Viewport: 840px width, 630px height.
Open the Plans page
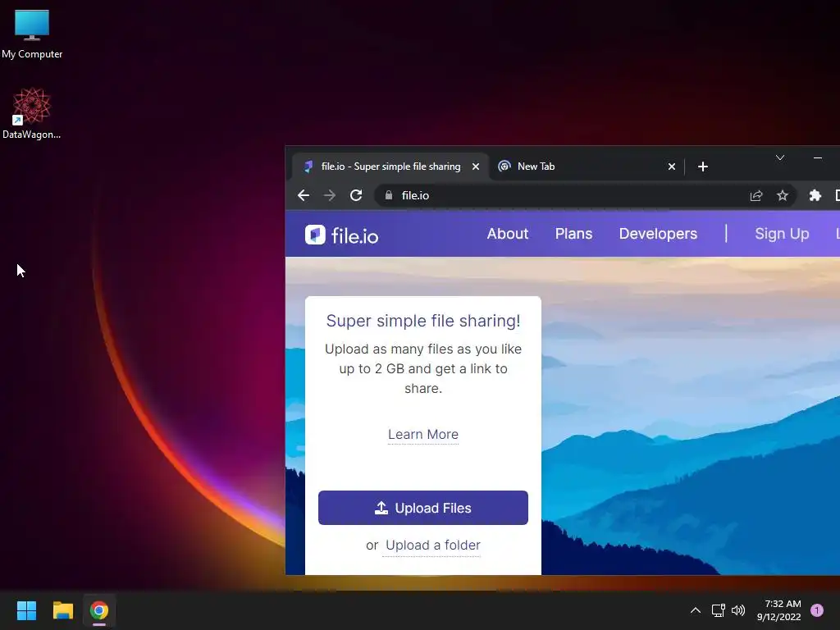tap(573, 234)
